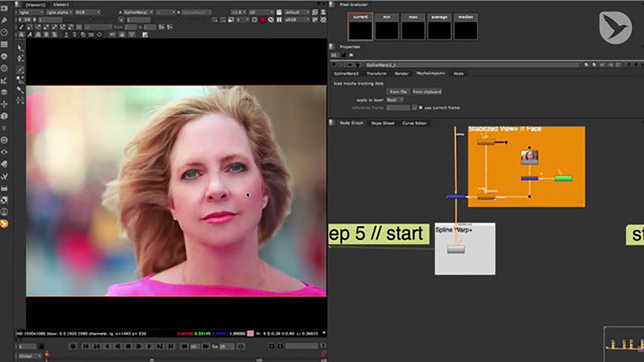Image resolution: width=644 pixels, height=362 pixels.
Task: Click the 'current' Pixel Analyzer swatch
Action: coord(360,26)
